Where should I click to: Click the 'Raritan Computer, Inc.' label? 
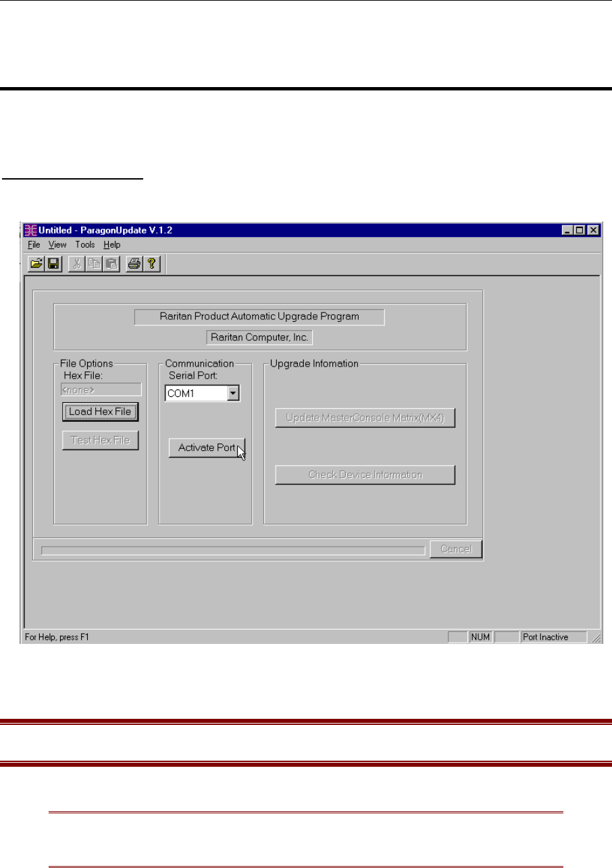259,337
